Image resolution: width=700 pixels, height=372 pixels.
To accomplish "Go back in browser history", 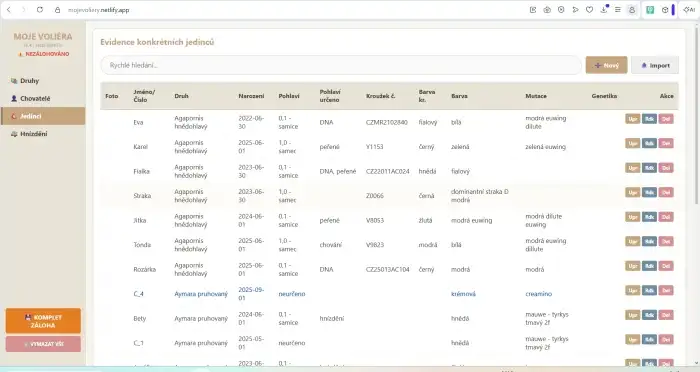I will tap(8, 10).
